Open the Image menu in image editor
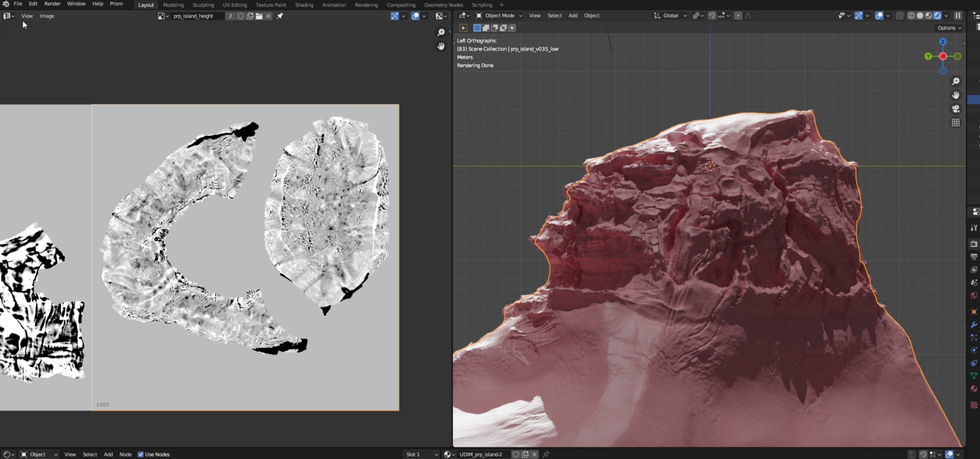This screenshot has height=459, width=980. pos(47,16)
